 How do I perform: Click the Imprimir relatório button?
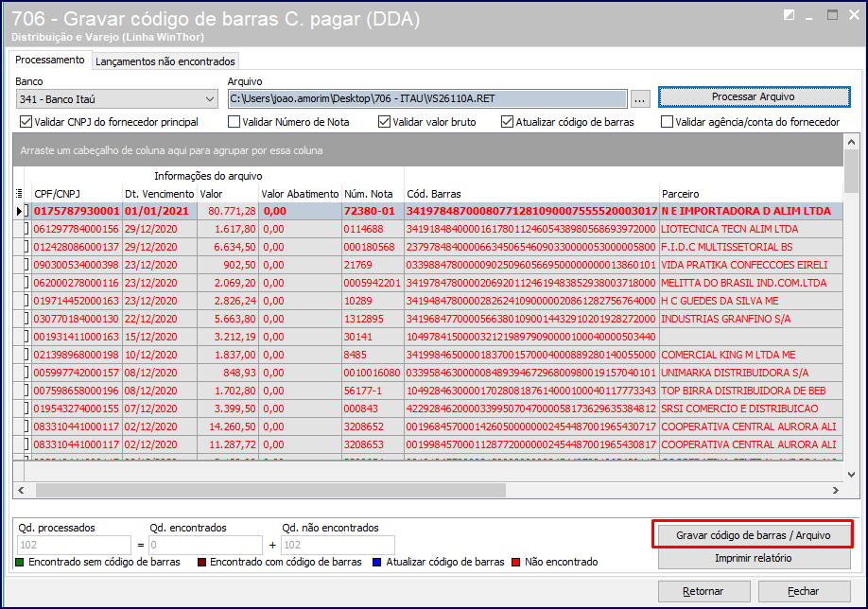[753, 558]
